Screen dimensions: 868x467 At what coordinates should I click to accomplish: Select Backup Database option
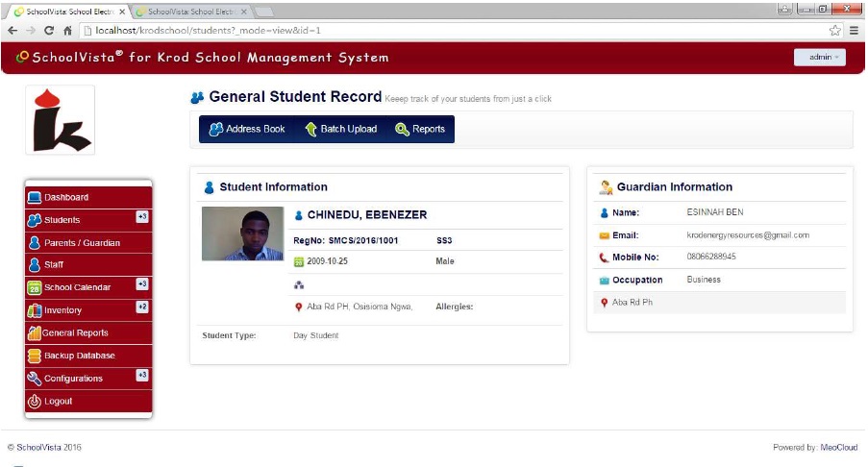[x=79, y=356]
